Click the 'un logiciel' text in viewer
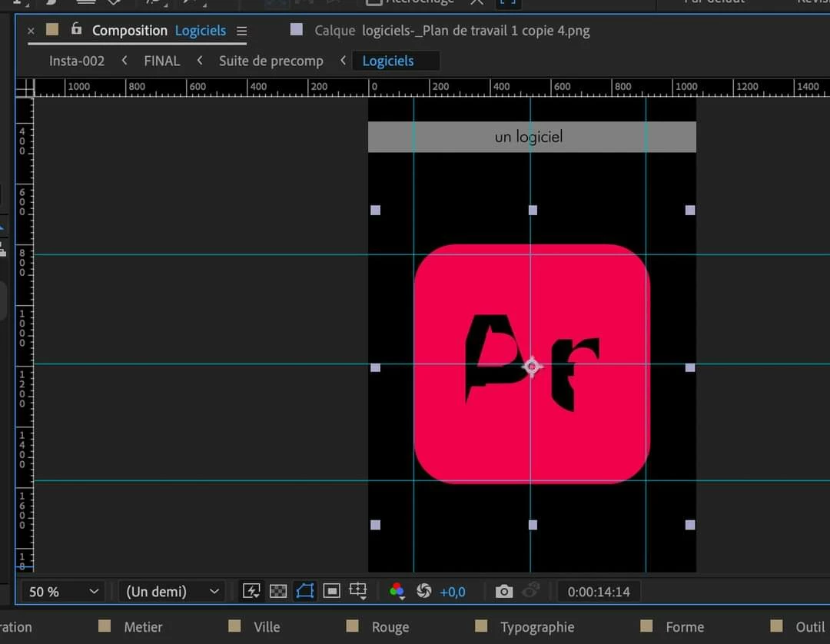The width and height of the screenshot is (830, 644). (x=528, y=137)
